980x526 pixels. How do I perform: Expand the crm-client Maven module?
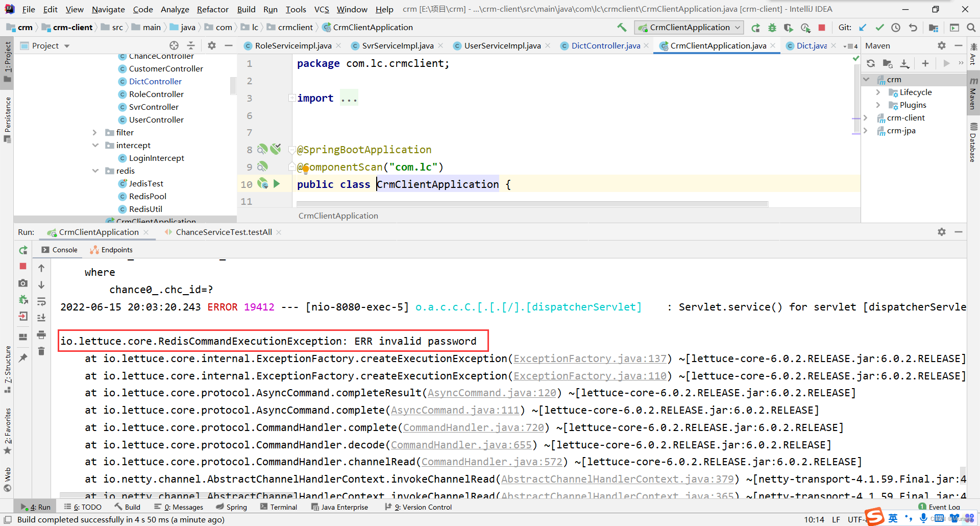click(x=866, y=117)
